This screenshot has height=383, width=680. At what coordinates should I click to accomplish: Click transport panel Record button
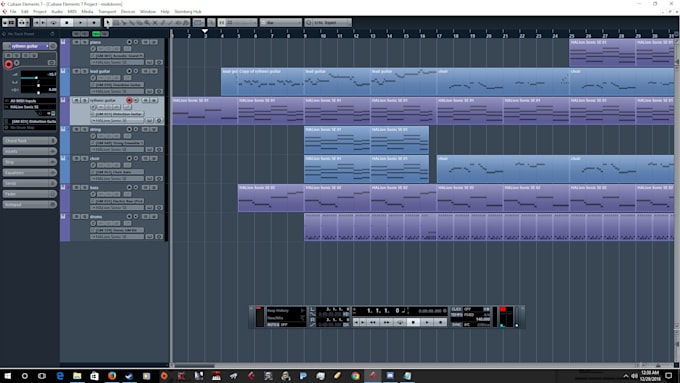pyautogui.click(x=441, y=322)
